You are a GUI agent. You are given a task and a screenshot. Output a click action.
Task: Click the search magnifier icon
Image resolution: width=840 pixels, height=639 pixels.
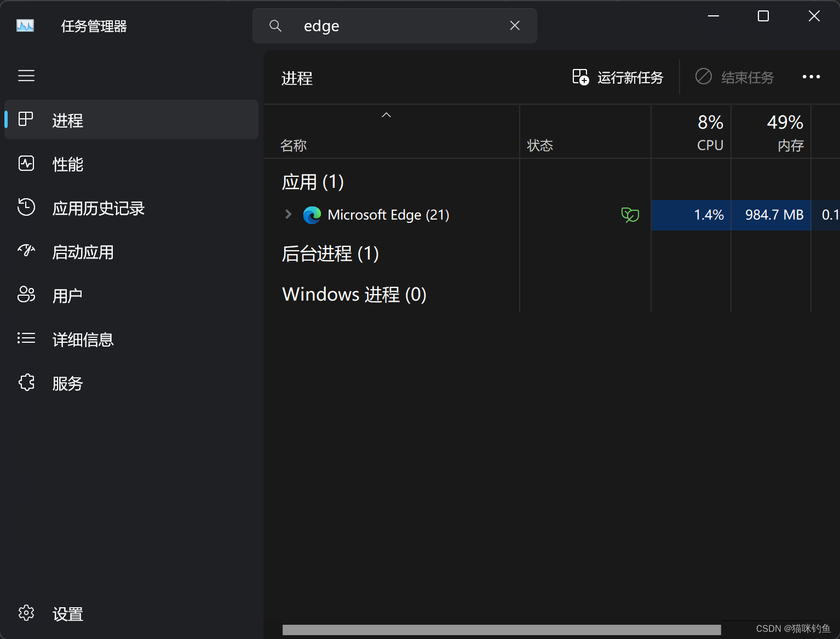click(275, 26)
